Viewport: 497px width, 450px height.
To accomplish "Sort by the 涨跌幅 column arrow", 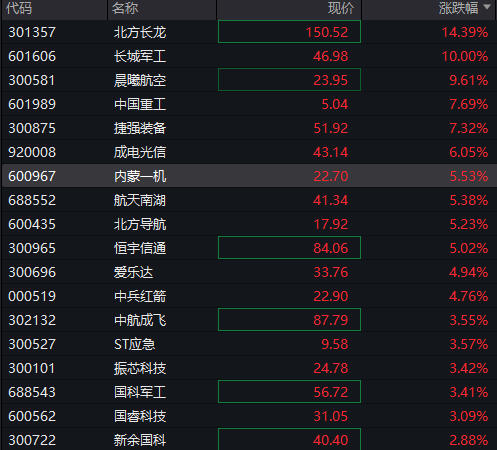I will click(x=487, y=7).
